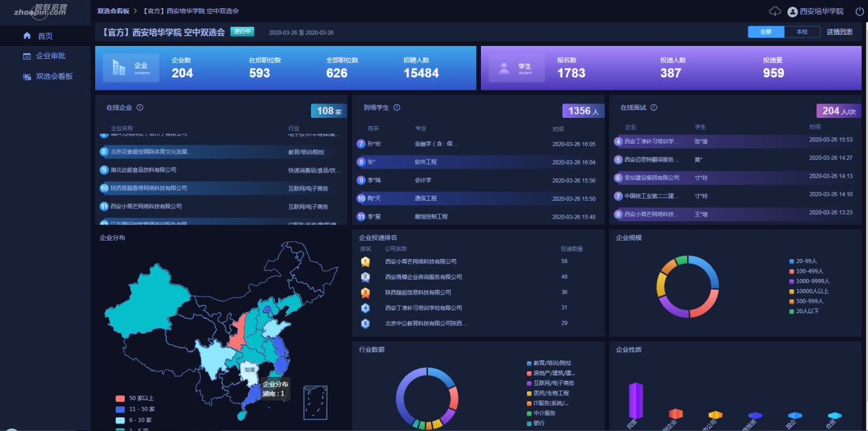The height and width of the screenshot is (431, 868).
Task: Open the 详情列表 link
Action: coord(839,32)
